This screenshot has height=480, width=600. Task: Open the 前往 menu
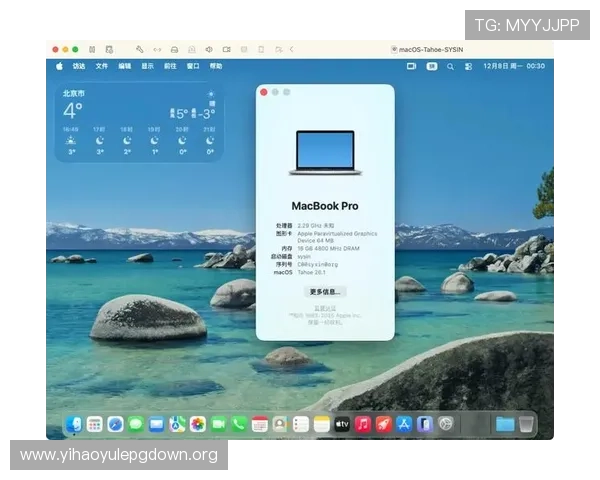(170, 66)
